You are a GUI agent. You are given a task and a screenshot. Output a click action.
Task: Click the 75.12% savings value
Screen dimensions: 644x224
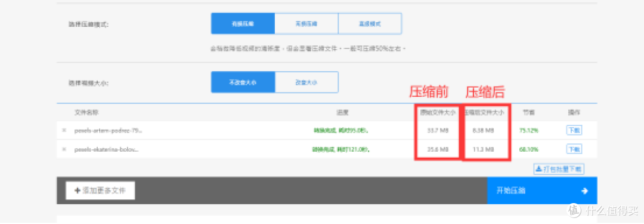[x=529, y=131]
